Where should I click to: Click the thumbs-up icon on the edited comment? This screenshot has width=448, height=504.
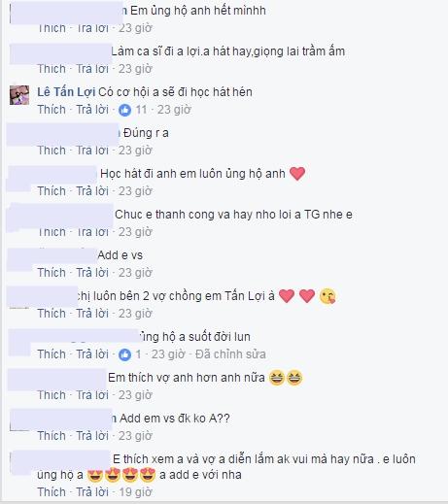click(x=124, y=354)
